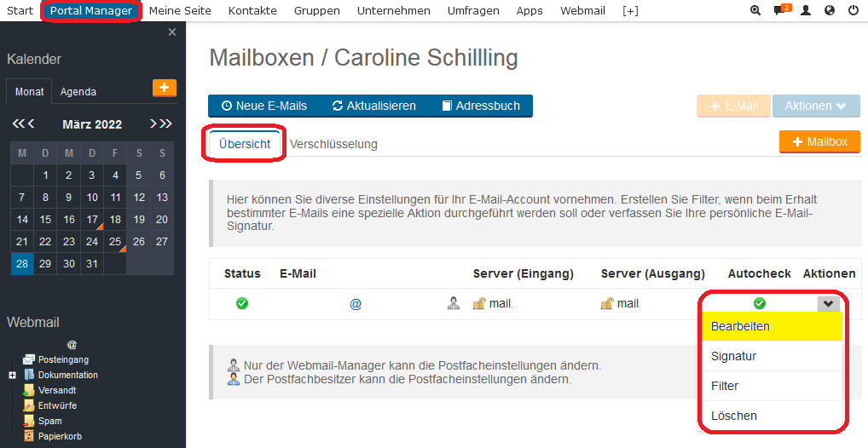Open the Versandt folder
This screenshot has height=448, width=868.
point(57,390)
